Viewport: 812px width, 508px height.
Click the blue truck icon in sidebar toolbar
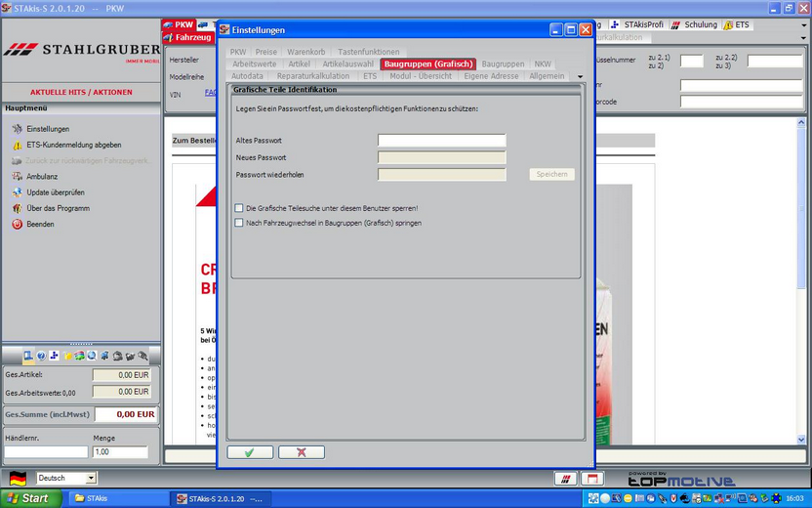(x=104, y=356)
